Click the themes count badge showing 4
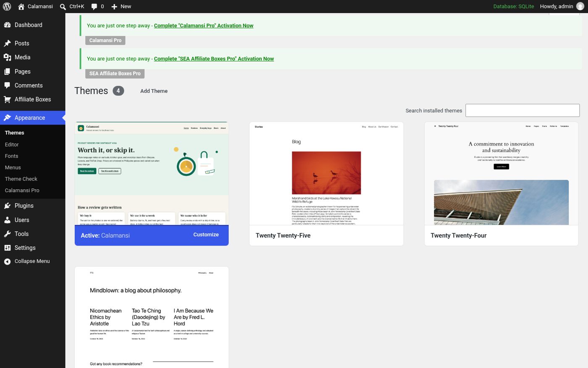 coord(118,91)
